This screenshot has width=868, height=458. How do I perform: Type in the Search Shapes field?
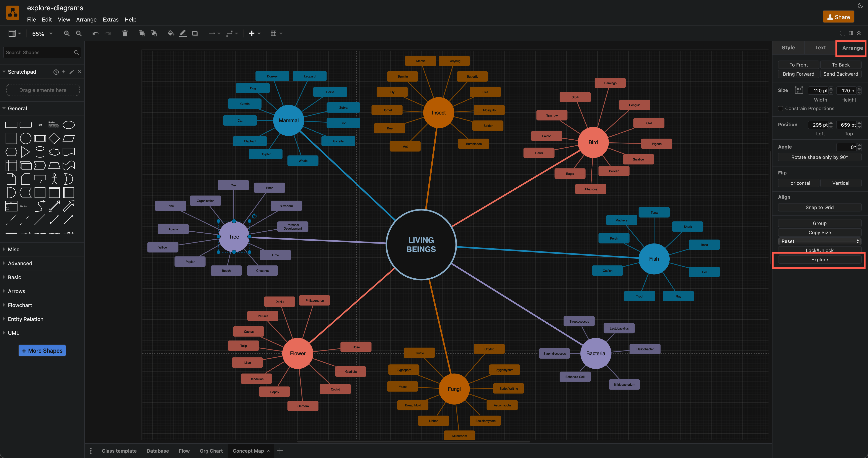tap(37, 52)
